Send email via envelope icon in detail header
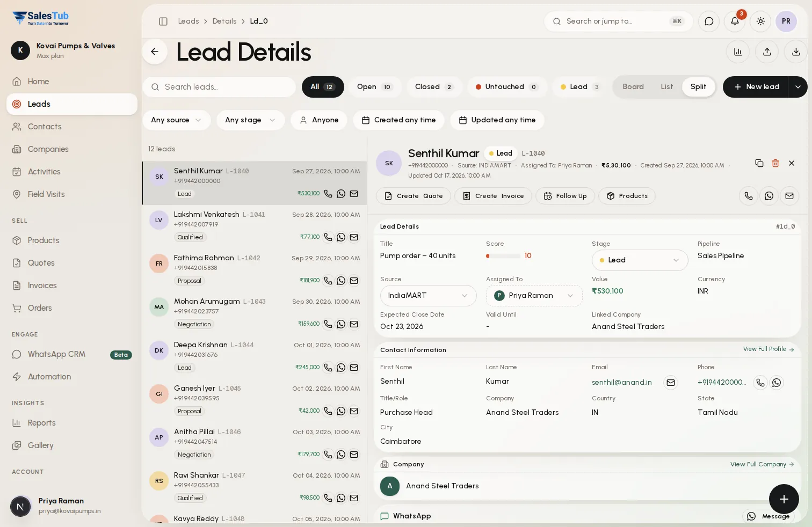The height and width of the screenshot is (527, 812). point(789,196)
